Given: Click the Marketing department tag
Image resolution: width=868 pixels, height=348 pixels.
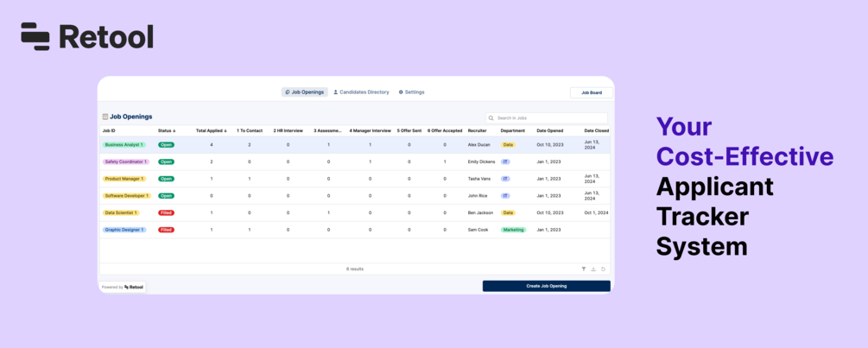Looking at the screenshot, I should (513, 230).
